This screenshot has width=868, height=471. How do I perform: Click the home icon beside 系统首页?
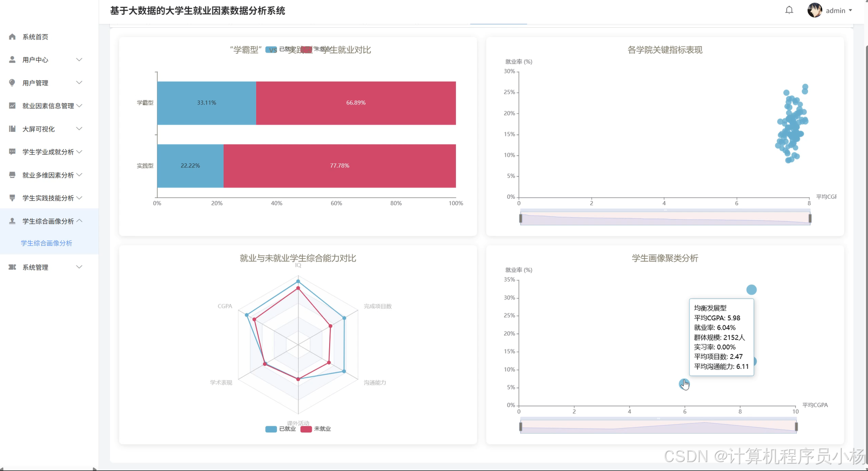12,37
